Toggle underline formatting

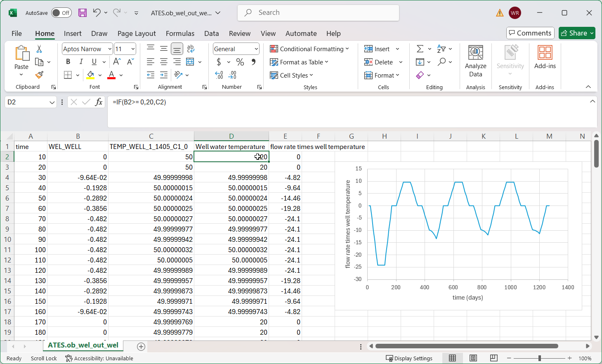pos(94,62)
